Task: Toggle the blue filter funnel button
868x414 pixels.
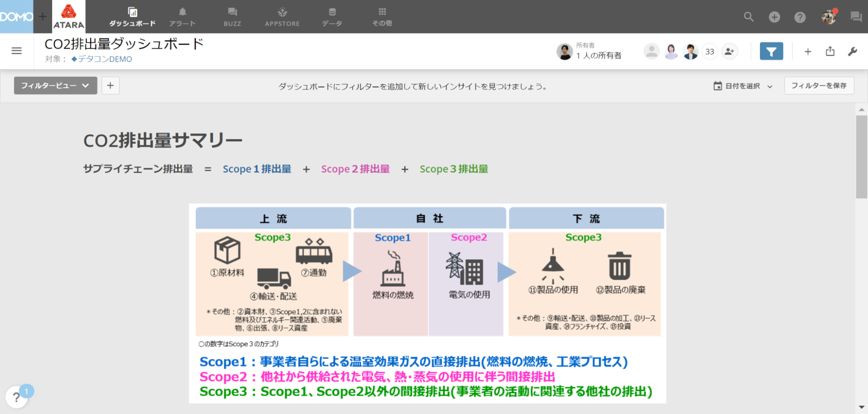Action: (771, 51)
